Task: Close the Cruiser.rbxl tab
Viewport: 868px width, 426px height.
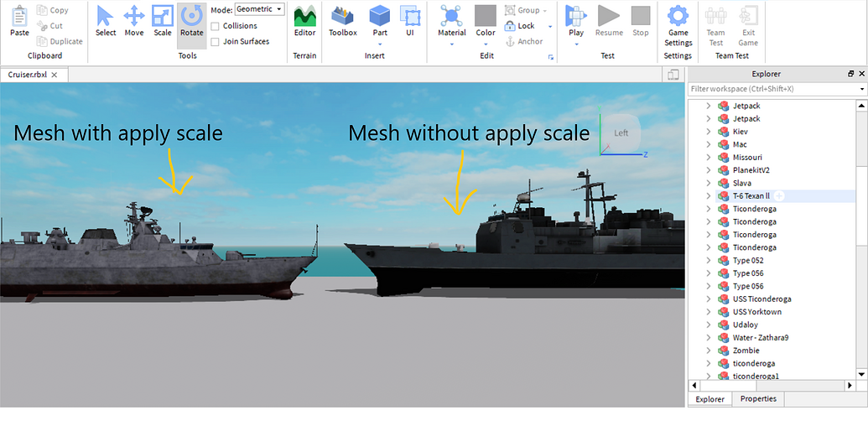Action: [55, 75]
